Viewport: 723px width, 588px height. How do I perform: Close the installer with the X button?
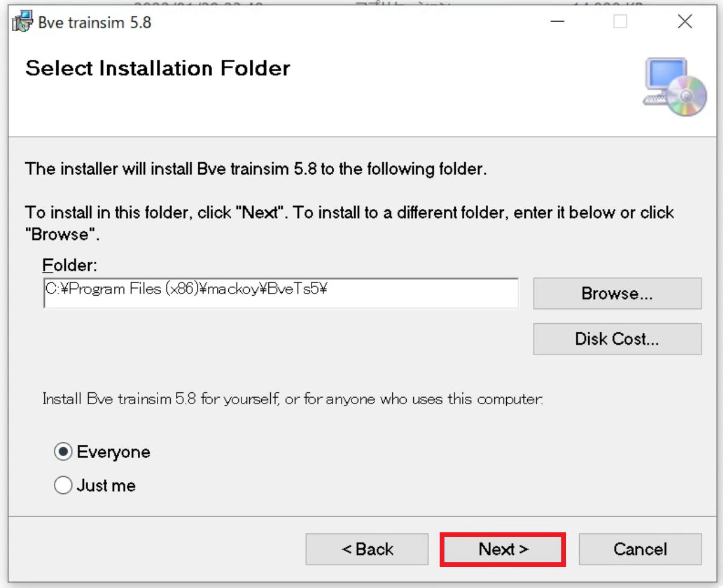[685, 22]
